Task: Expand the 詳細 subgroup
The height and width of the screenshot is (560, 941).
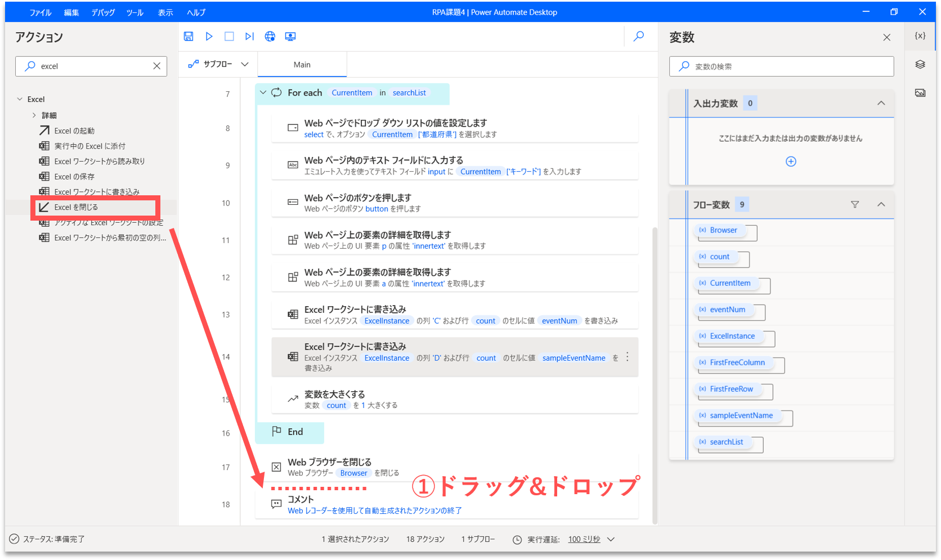Action: pyautogui.click(x=34, y=115)
